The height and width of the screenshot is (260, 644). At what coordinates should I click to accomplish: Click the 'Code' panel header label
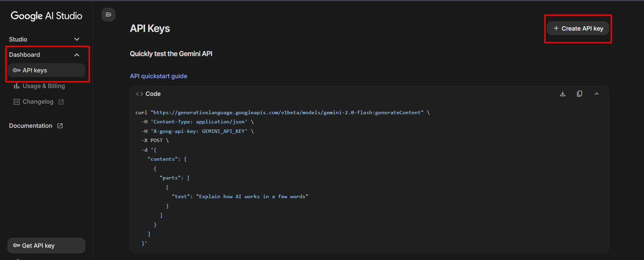pos(153,94)
